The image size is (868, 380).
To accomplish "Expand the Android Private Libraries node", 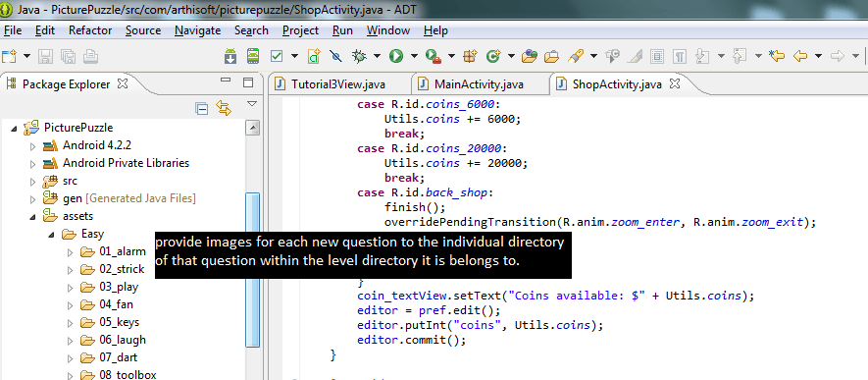I will (x=32, y=164).
